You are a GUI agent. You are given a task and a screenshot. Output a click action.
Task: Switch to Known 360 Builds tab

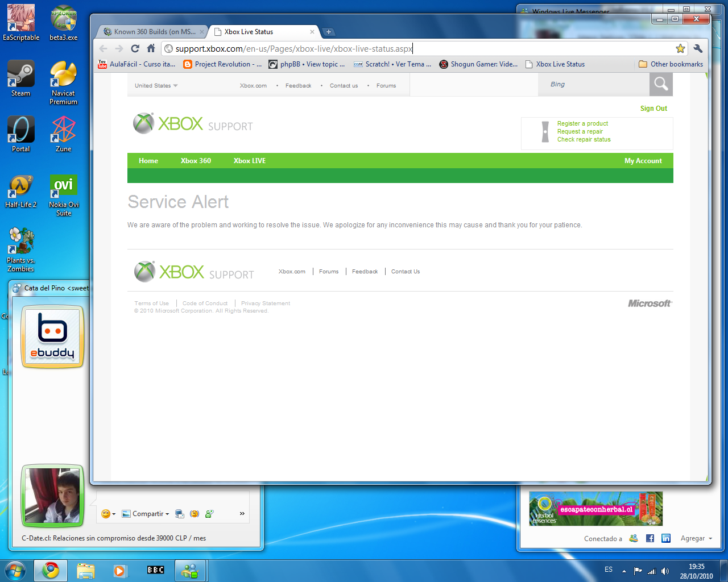pyautogui.click(x=154, y=32)
